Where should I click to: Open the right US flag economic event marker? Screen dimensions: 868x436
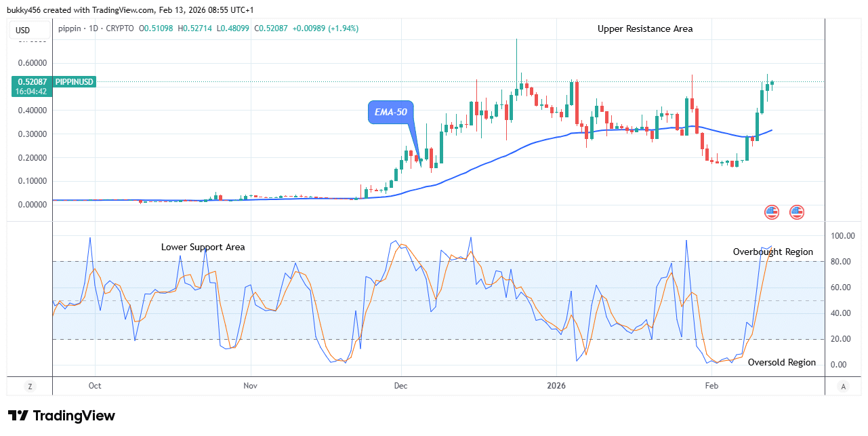(x=796, y=212)
